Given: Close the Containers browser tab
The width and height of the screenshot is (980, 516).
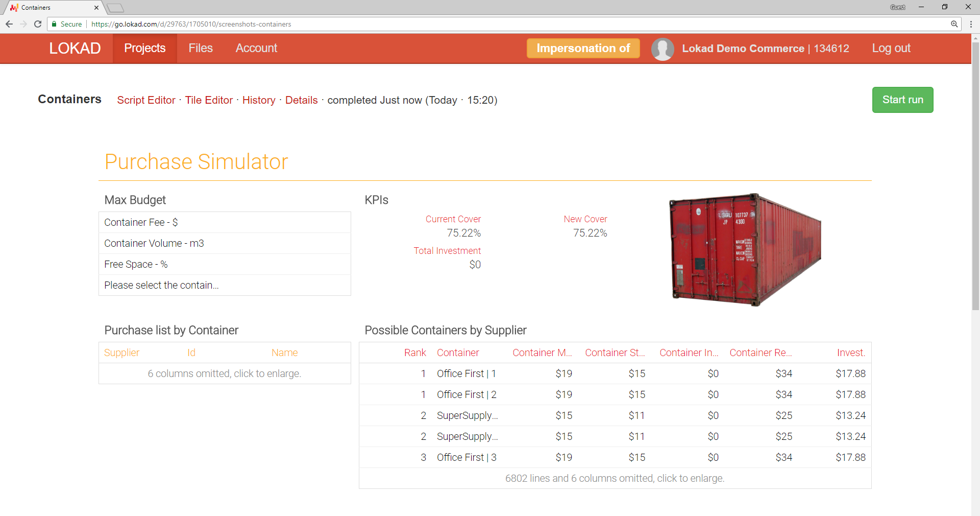Looking at the screenshot, I should coord(96,8).
